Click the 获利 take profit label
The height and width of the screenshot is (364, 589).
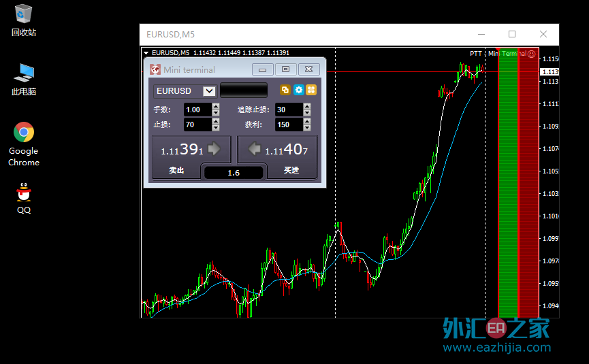click(x=253, y=125)
